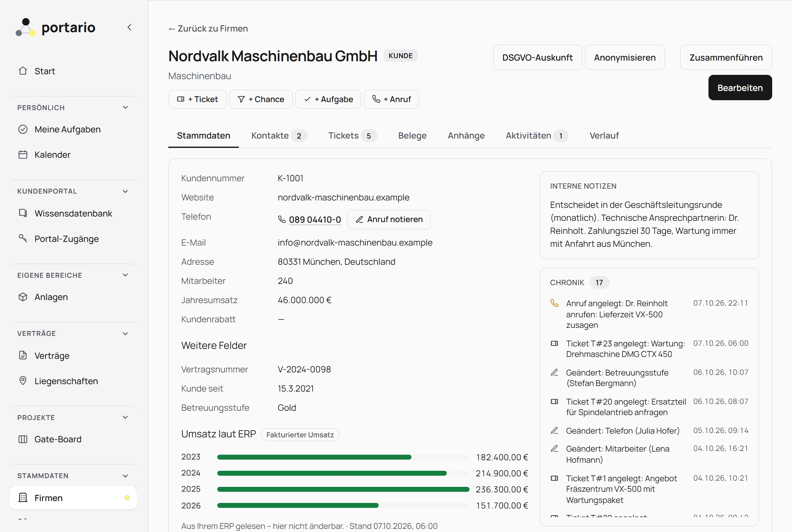Go back via Zurück zu Firmen

[208, 28]
